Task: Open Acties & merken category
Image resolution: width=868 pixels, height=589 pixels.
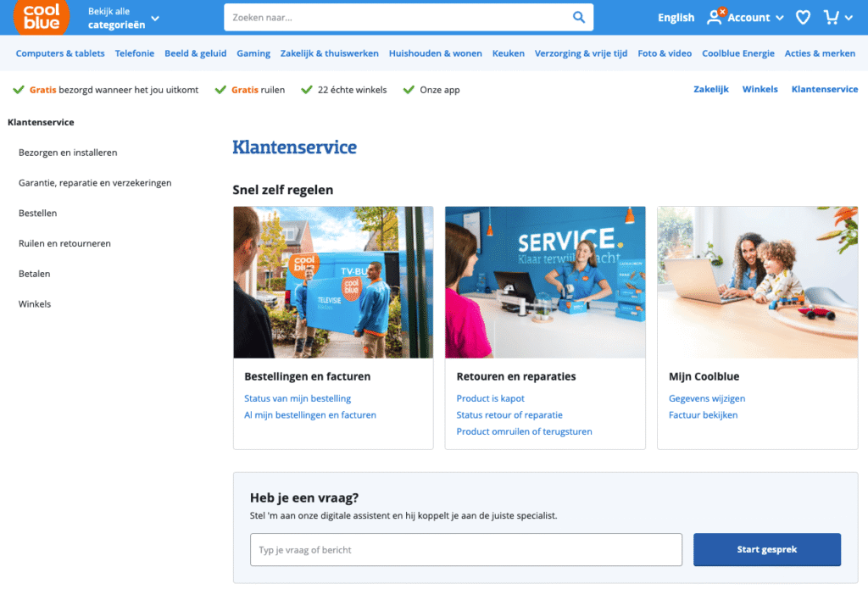Action: tap(820, 53)
